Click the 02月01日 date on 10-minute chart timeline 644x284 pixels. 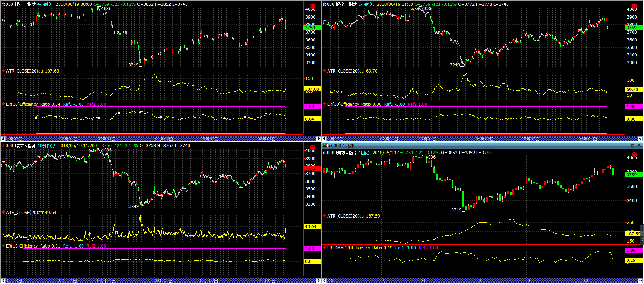(x=68, y=281)
